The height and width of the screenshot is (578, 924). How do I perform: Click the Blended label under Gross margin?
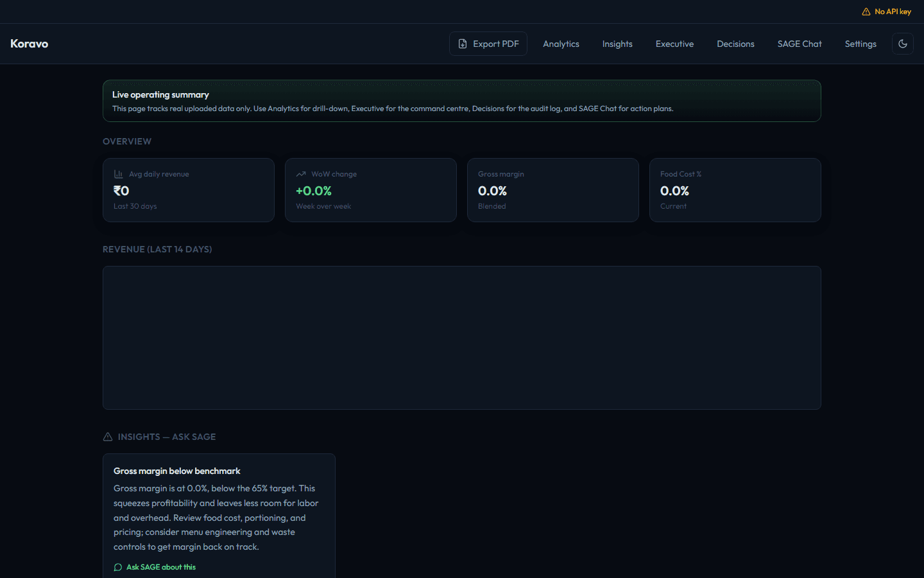[492, 206]
